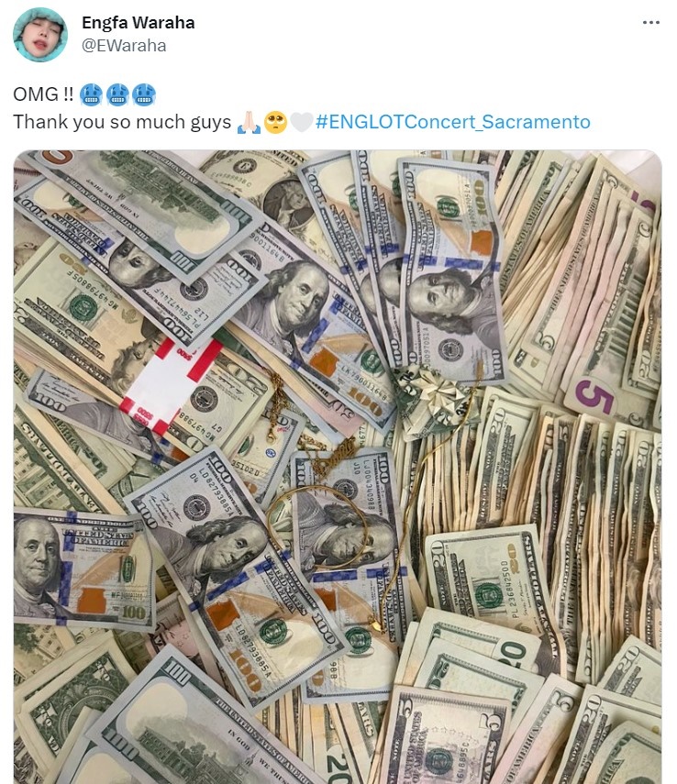Click the praying hands emoji
677x784 pixels.
pos(249,122)
